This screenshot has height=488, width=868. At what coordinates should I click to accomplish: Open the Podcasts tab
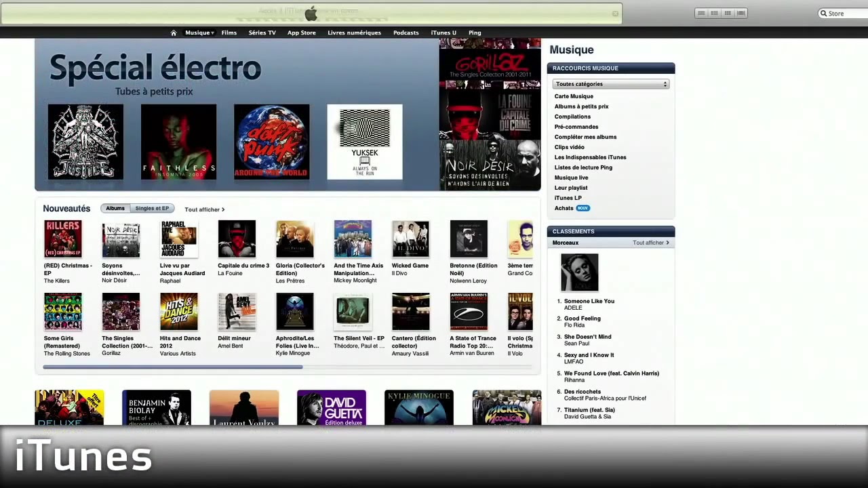point(406,33)
